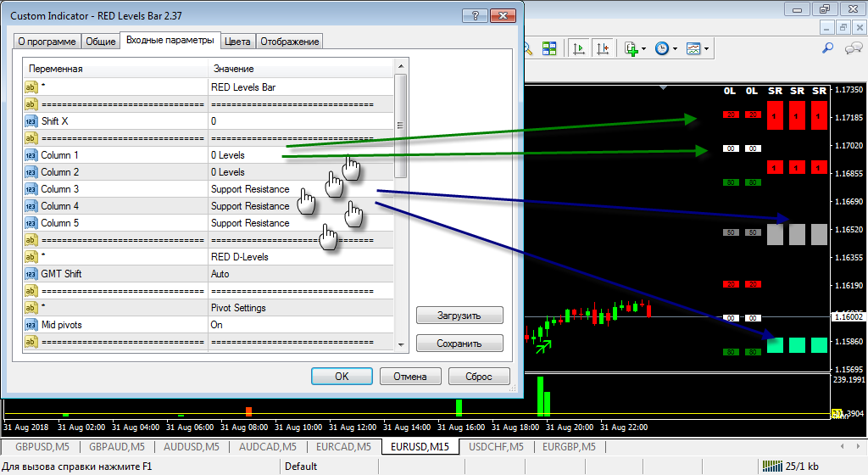Click the Загрузить button
Image resolution: width=868 pixels, height=475 pixels.
(459, 316)
